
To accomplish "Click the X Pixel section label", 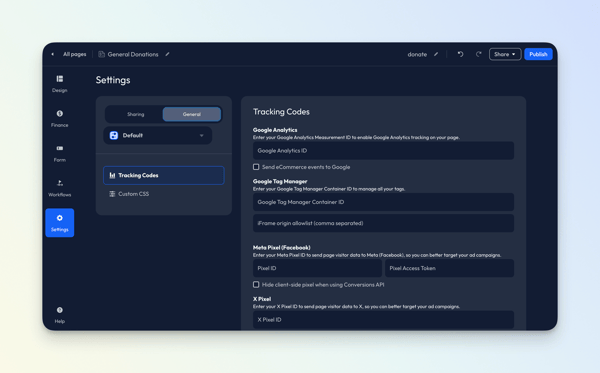I will click(x=262, y=299).
